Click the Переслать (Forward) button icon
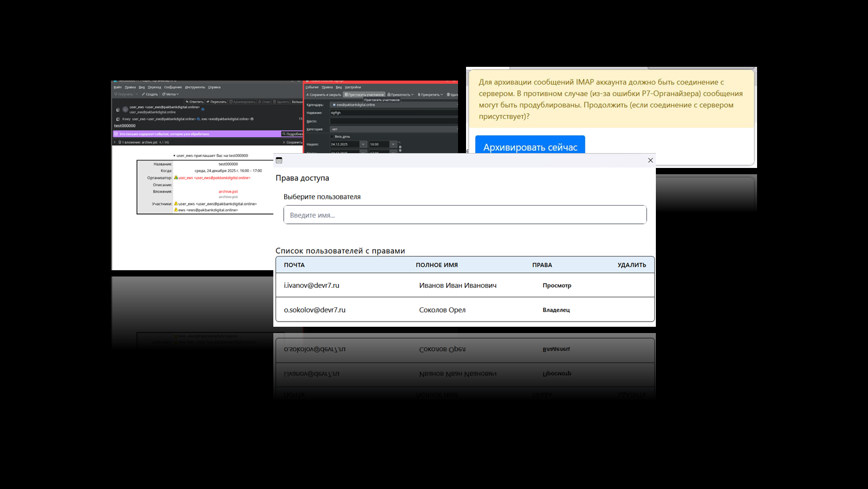 coord(208,102)
